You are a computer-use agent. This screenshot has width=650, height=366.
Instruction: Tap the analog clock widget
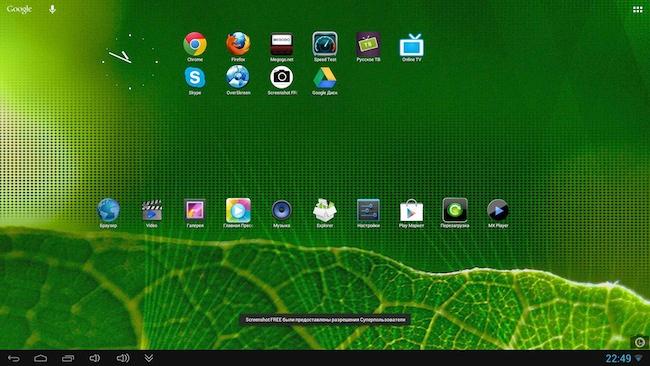coord(130,61)
